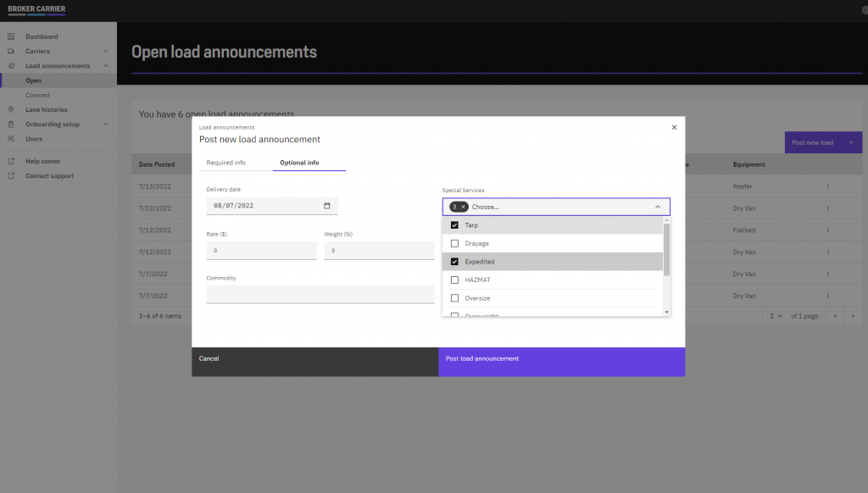
Task: Uncheck the Expedited checkbox
Action: [454, 262]
